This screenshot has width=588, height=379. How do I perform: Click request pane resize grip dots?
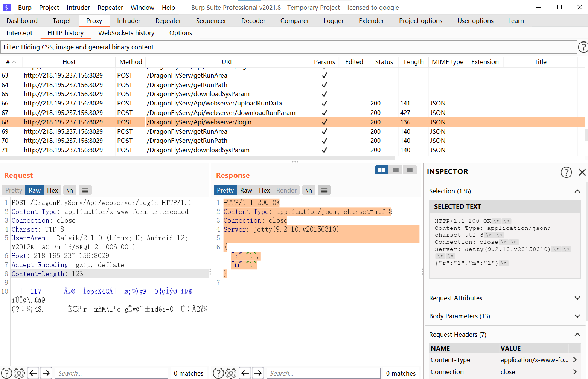pos(210,272)
